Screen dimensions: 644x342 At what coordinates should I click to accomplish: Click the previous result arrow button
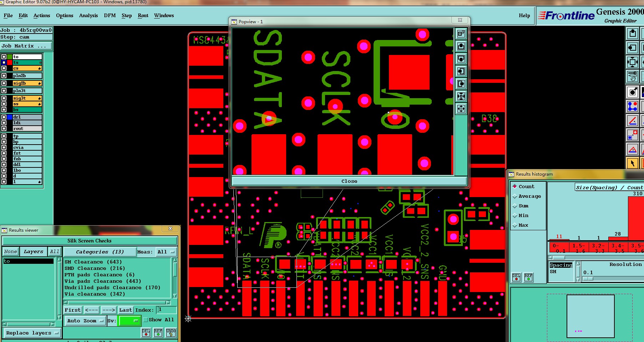tap(92, 310)
